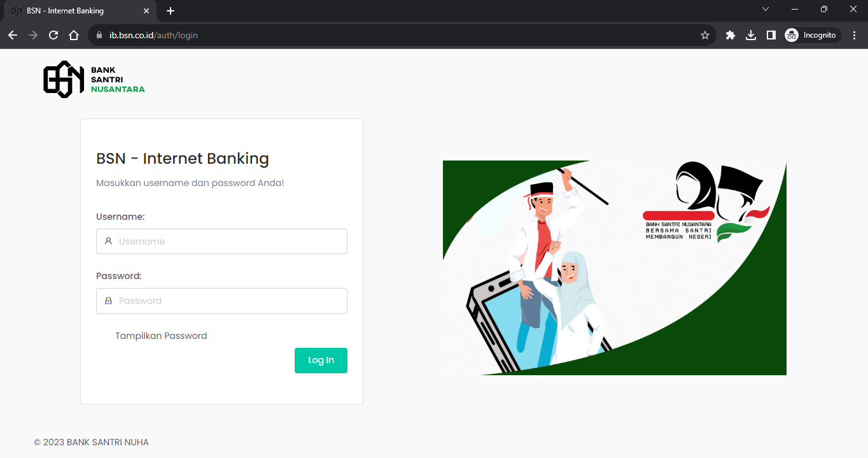Open a new tab with the plus button
Viewport: 868px width, 458px height.
[x=171, y=11]
